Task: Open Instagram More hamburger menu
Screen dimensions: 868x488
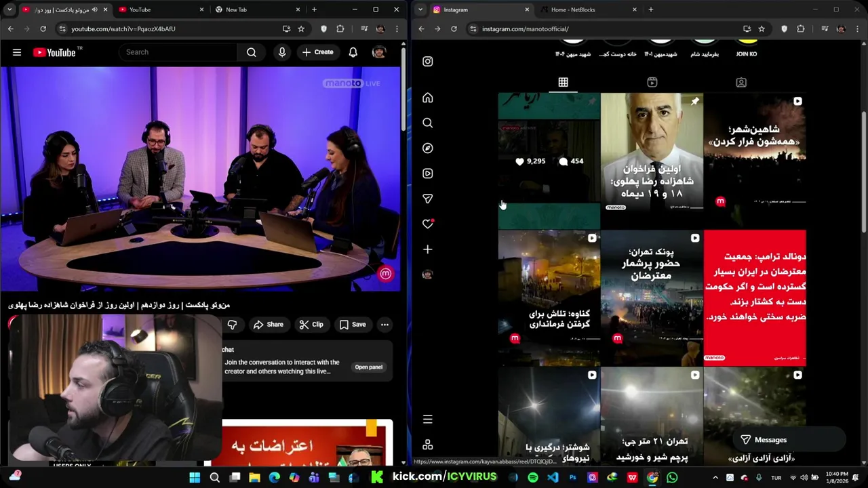Action: [x=427, y=420]
